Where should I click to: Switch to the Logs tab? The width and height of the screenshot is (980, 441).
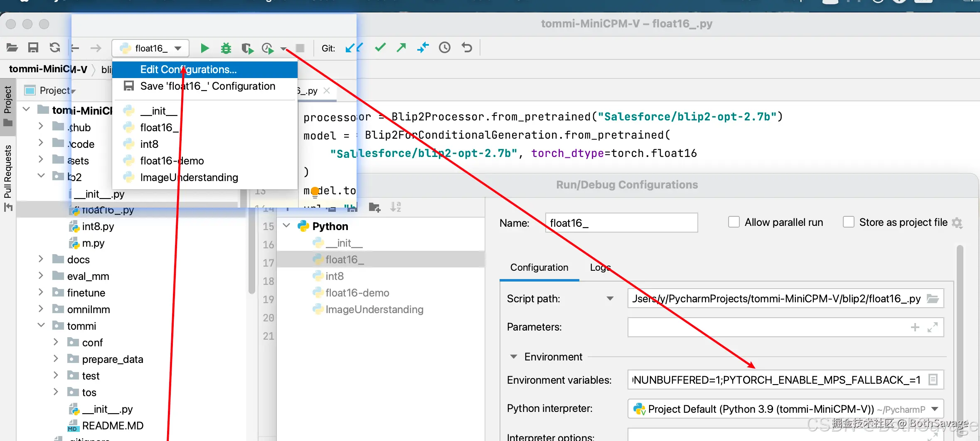600,267
